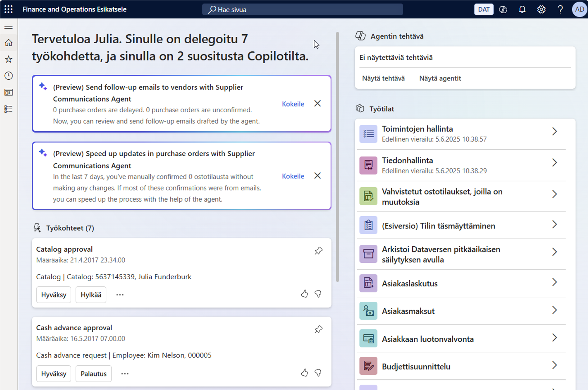Open notifications bell icon

click(522, 10)
